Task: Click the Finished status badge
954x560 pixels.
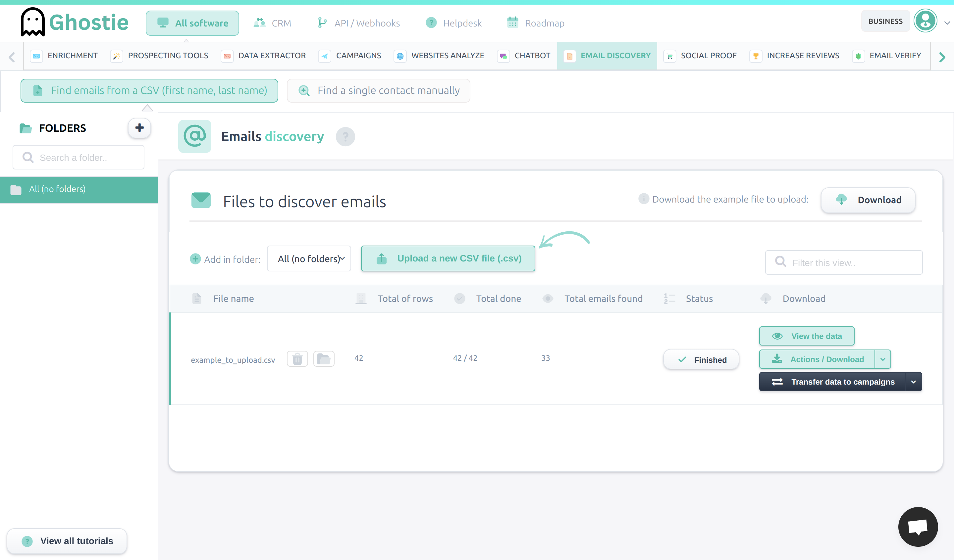Action: (701, 359)
